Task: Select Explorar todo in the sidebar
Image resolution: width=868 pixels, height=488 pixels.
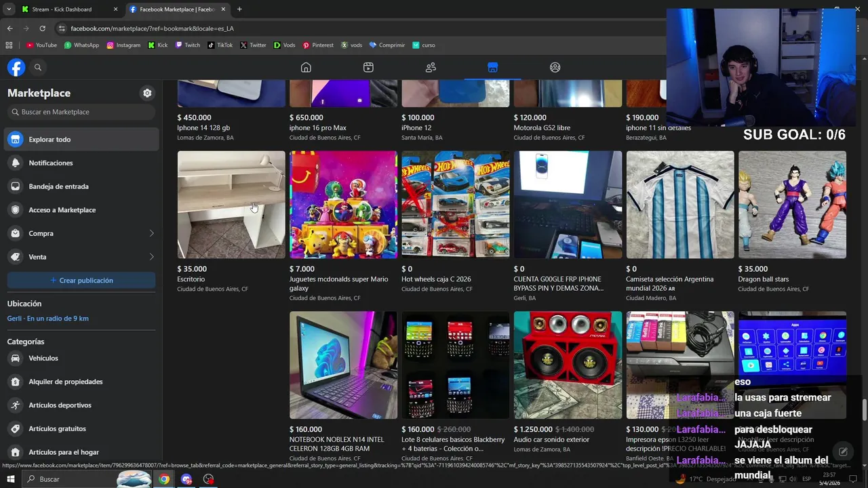Action: tap(81, 139)
